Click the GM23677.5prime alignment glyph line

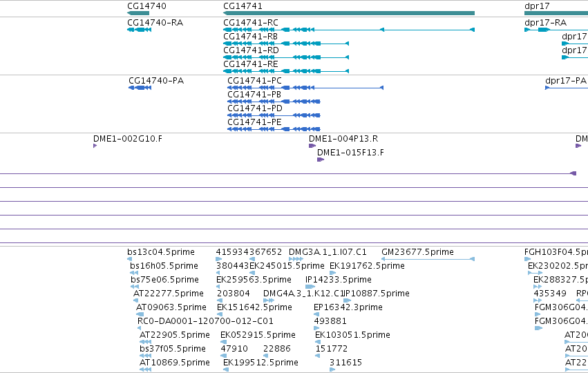click(428, 259)
